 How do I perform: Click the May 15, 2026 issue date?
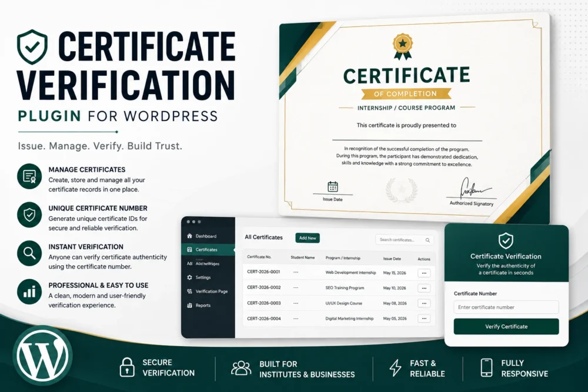point(395,273)
